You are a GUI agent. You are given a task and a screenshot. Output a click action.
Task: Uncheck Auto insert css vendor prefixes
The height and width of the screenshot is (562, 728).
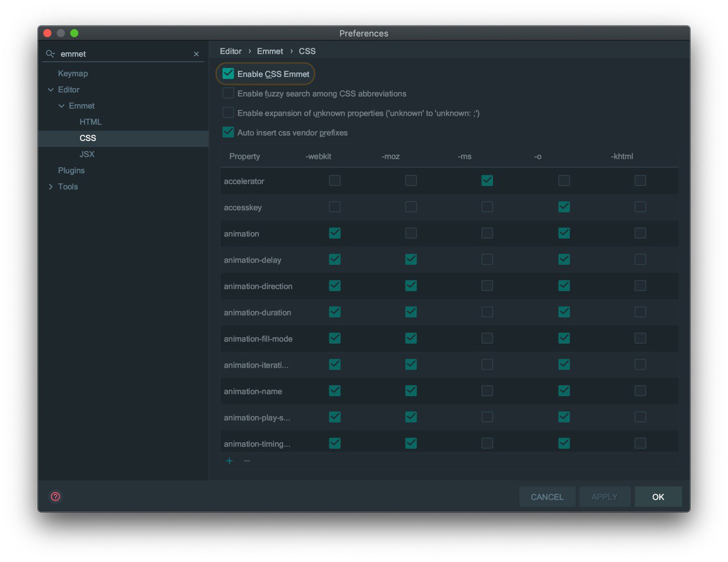point(228,132)
